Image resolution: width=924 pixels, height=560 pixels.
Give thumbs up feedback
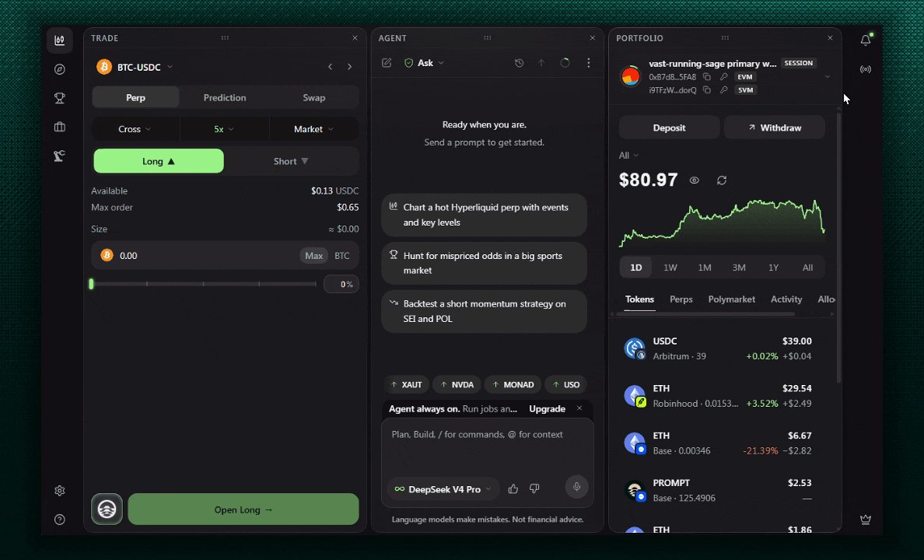(513, 488)
